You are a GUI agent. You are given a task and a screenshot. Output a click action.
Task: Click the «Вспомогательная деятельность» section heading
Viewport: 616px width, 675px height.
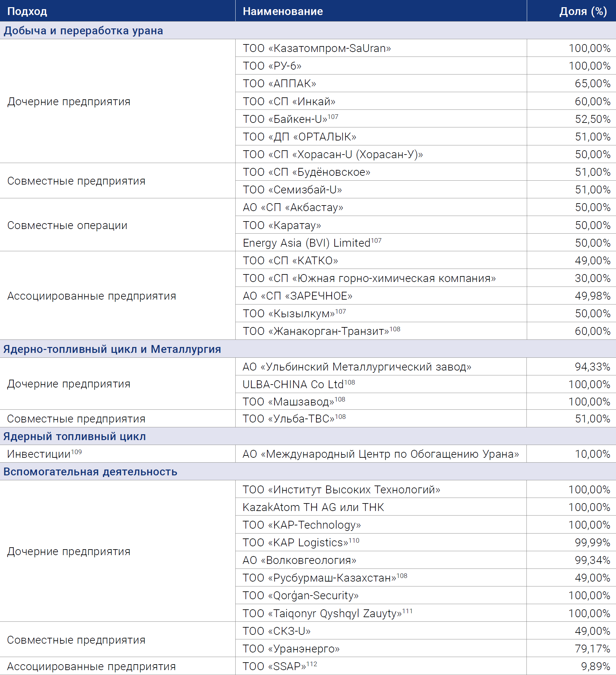[308, 471]
